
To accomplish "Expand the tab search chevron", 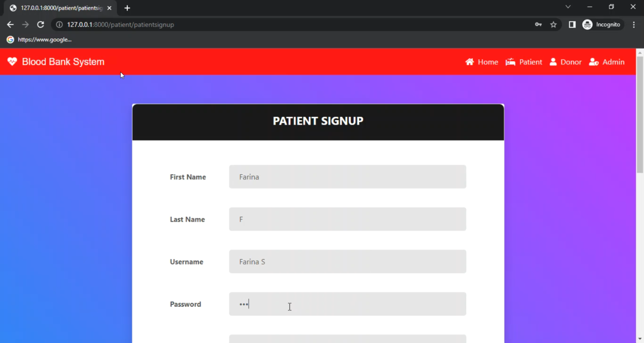I will point(568,7).
